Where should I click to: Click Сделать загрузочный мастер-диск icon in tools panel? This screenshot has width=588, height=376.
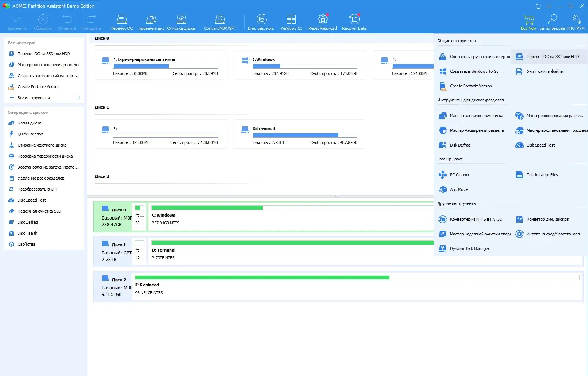tap(443, 57)
